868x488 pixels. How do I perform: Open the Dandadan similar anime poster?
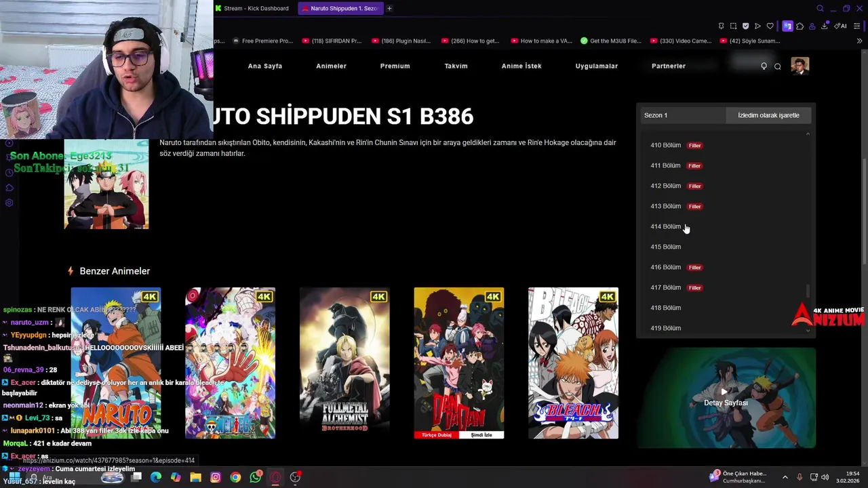(459, 363)
